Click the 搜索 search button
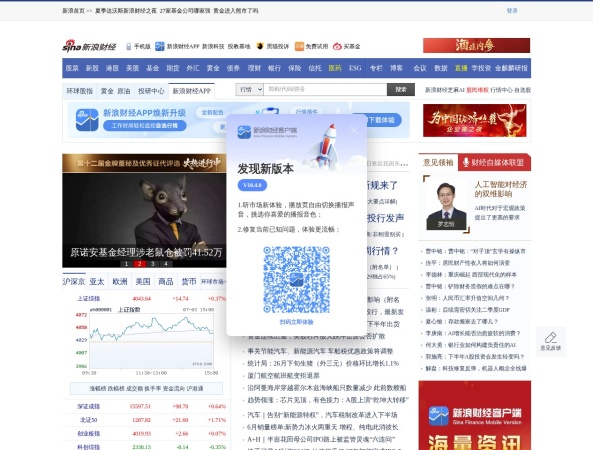This screenshot has height=450, width=600. point(401,90)
